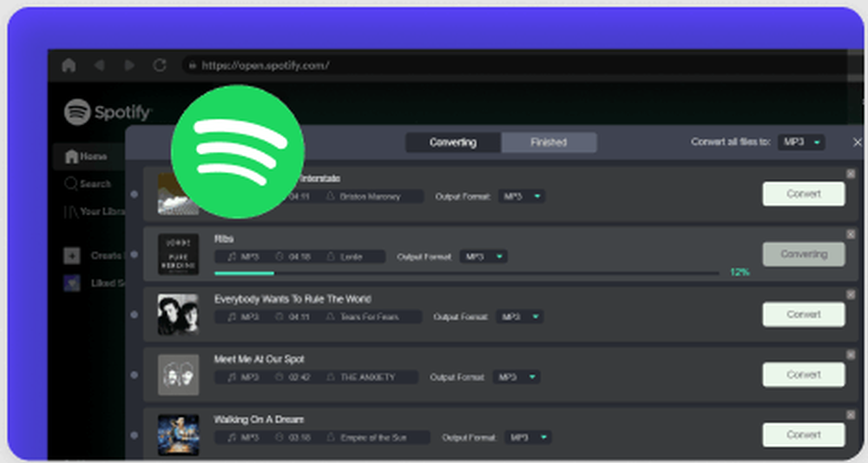
Task: Click the clock duration in Tears For Fears row
Action: click(x=293, y=317)
